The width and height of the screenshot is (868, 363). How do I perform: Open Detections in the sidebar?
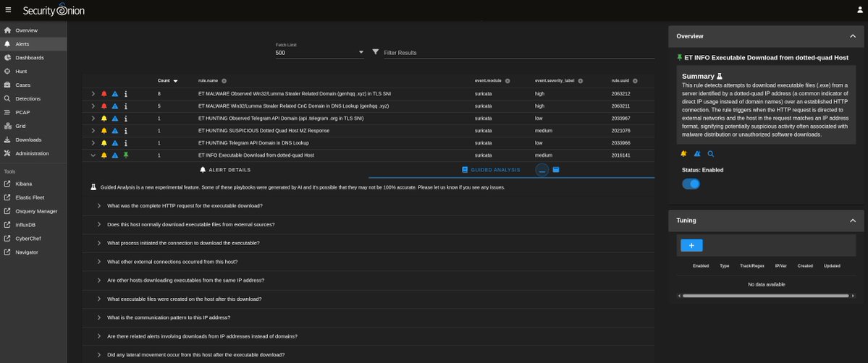pos(33,98)
